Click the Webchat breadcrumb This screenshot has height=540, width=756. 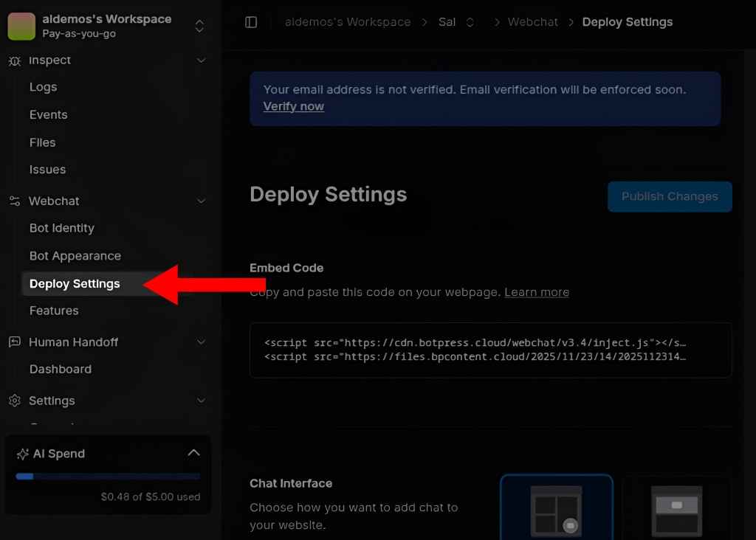pyautogui.click(x=533, y=22)
